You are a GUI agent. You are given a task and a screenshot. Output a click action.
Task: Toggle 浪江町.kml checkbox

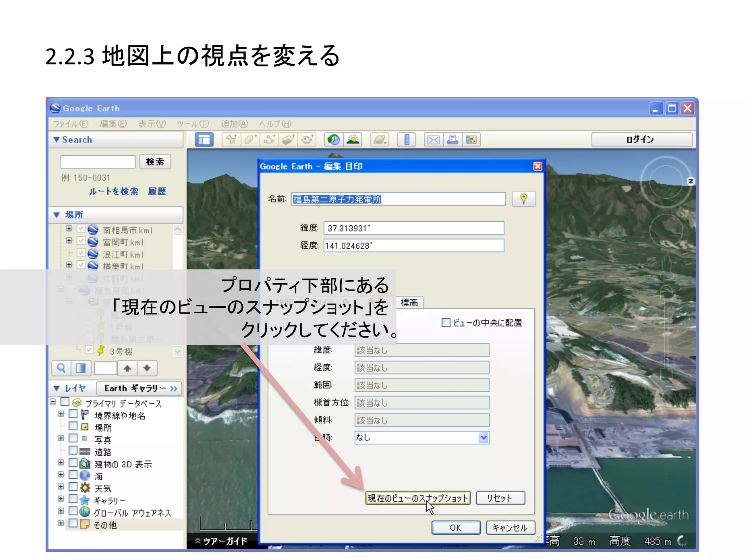(x=81, y=253)
